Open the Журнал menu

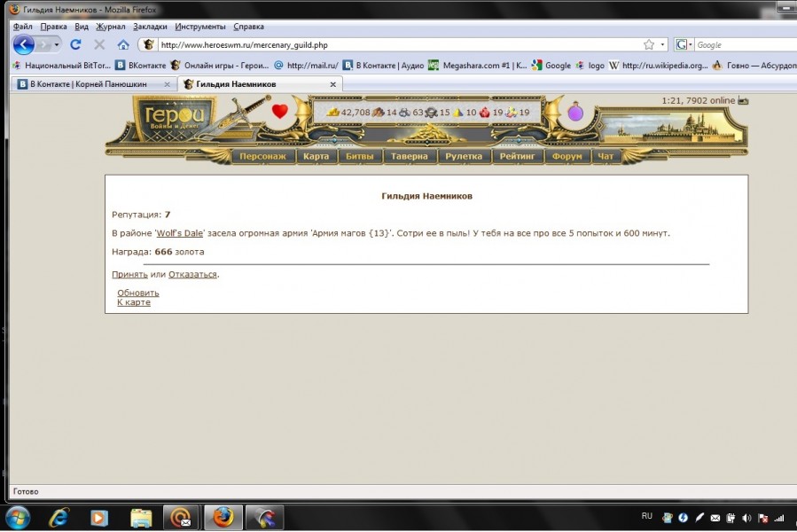110,27
